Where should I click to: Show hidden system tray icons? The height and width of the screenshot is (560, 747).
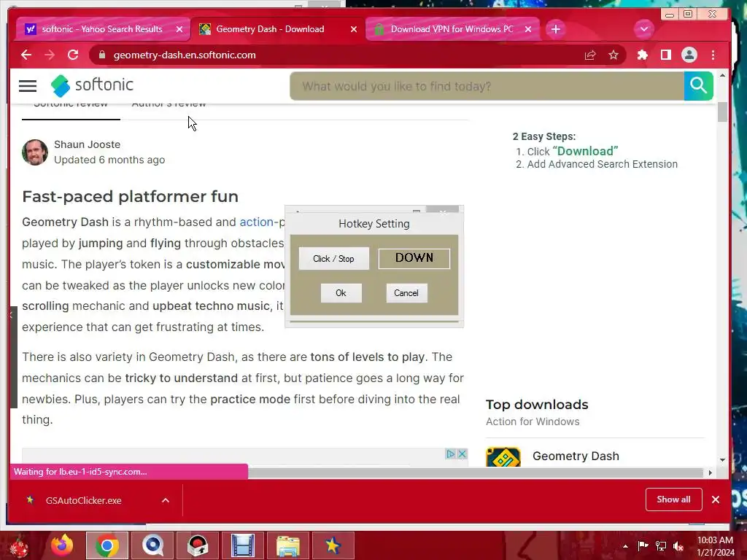625,546
